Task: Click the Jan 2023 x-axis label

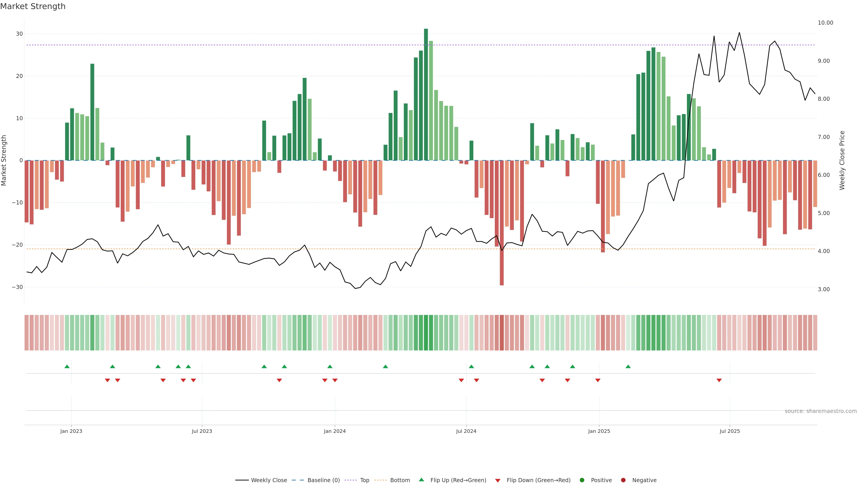Action: click(x=71, y=431)
